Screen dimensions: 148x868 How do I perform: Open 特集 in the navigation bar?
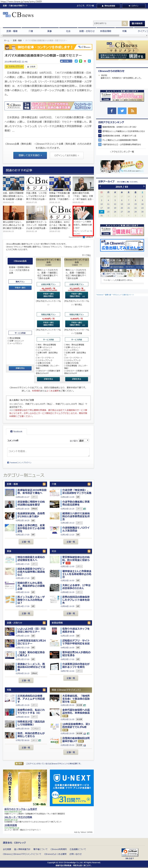[x=124, y=31]
